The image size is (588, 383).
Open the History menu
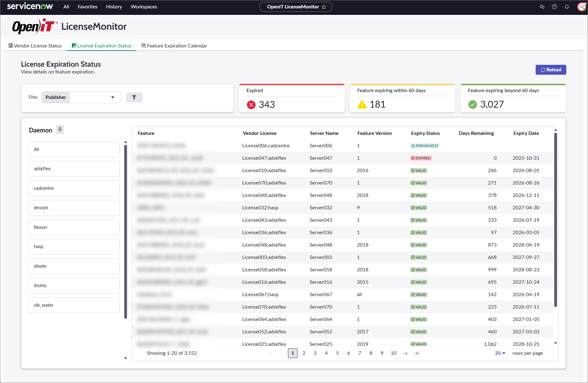point(114,7)
